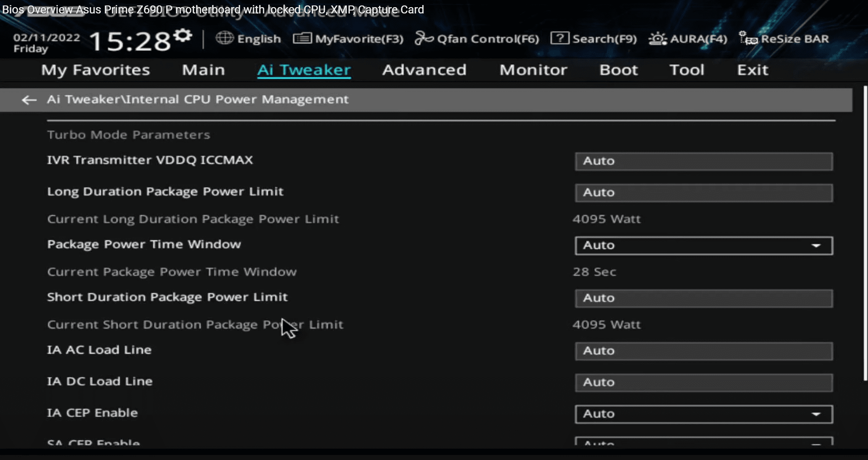Open IA CEP Enable dropdown

[704, 414]
